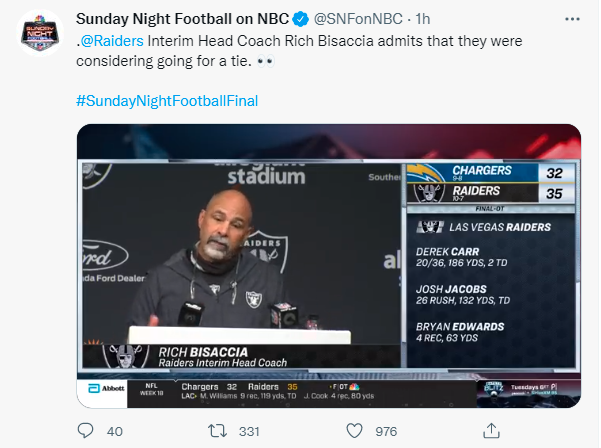Click the share upload arrow icon
The width and height of the screenshot is (601, 448).
491,431
